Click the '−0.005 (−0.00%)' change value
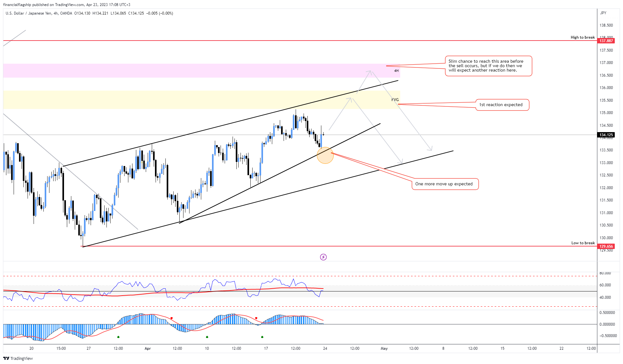 pos(160,13)
